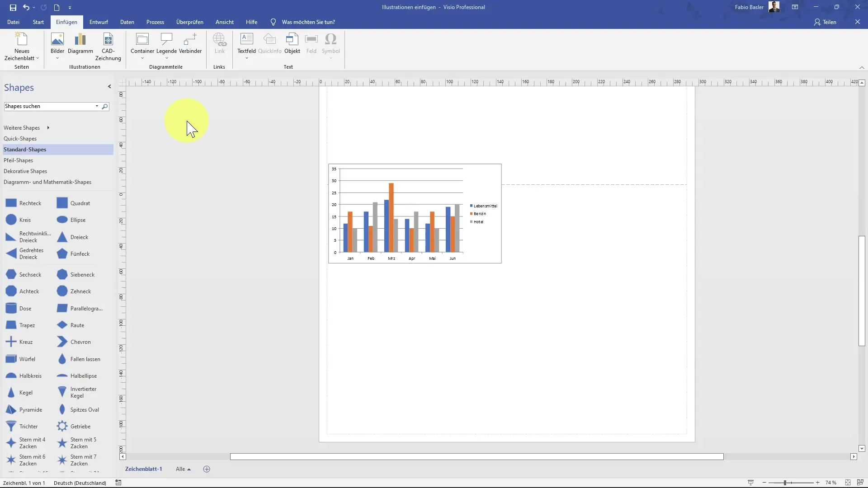This screenshot has height=488, width=868.
Task: Open shapes search options dropdown arrow
Action: coord(97,106)
